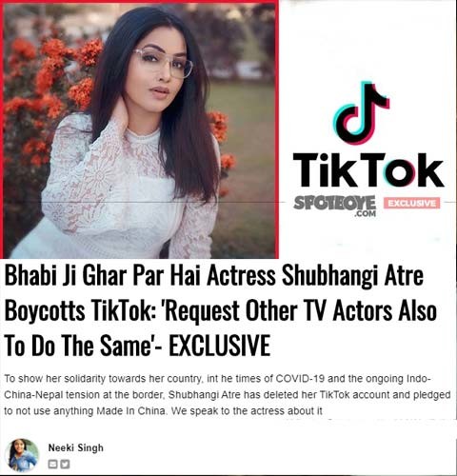Open the author's Twitter bird icon
457x476 pixels.
pos(65,465)
